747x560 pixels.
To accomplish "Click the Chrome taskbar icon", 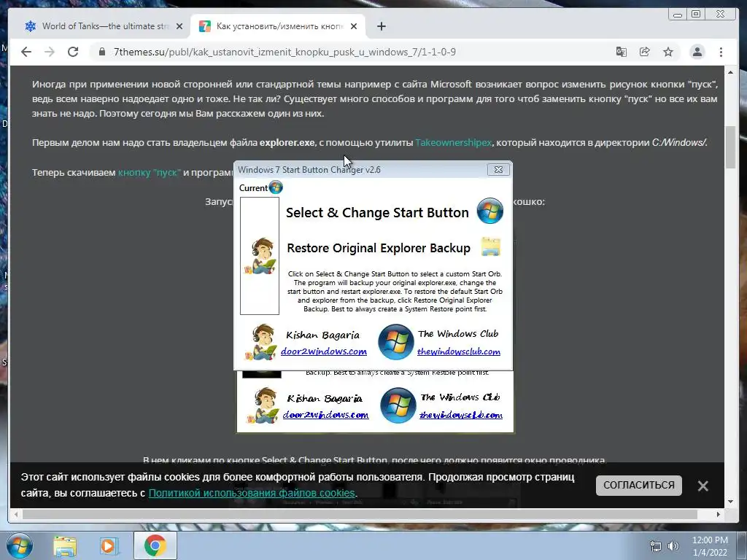I will pos(155,545).
